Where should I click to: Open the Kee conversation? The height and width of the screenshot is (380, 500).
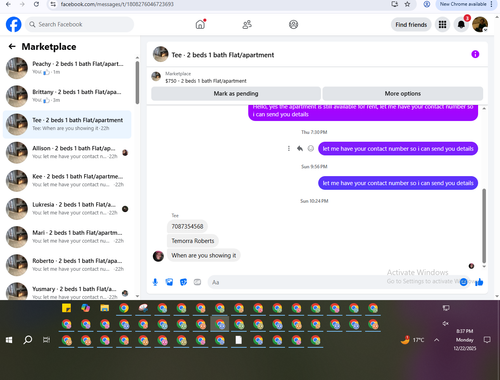[x=67, y=180]
